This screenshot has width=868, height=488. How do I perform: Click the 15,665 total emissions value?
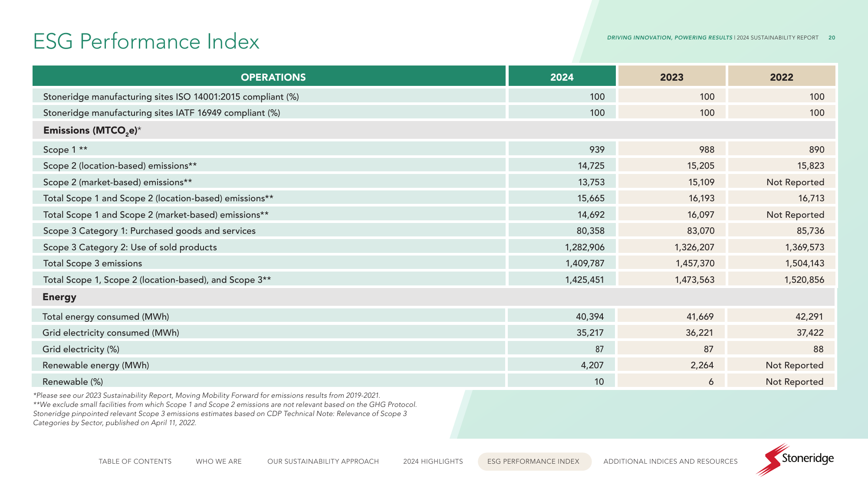click(x=591, y=198)
